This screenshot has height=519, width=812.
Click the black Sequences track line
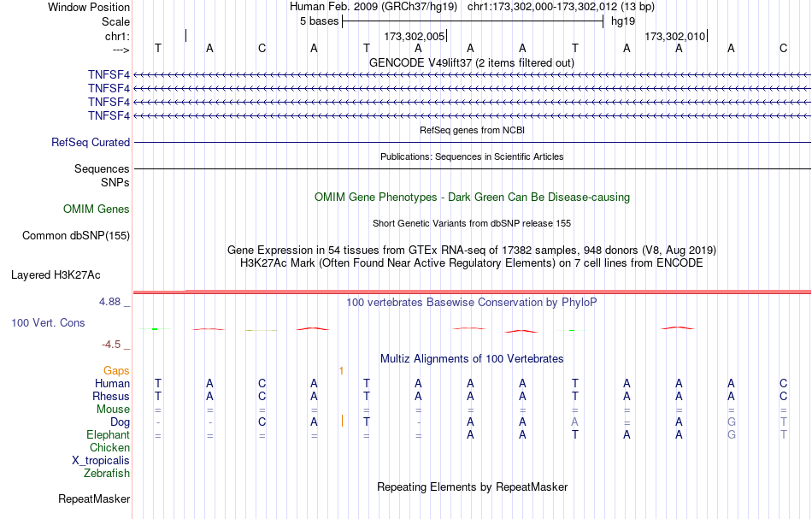473,168
